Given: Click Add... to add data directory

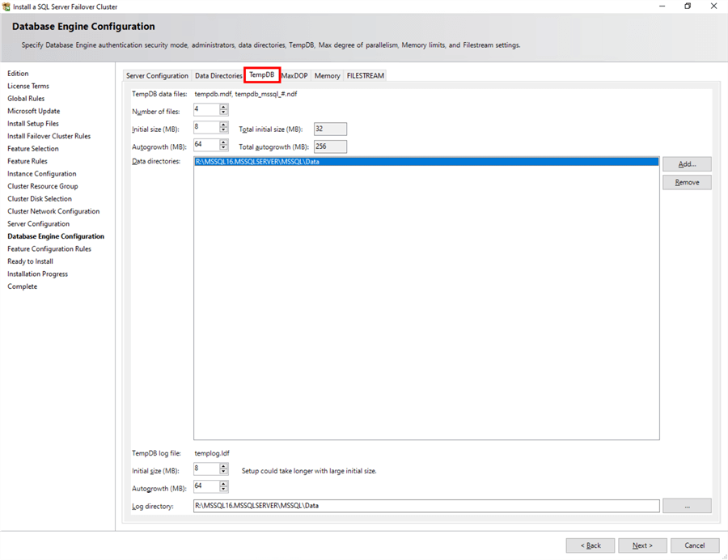Looking at the screenshot, I should (x=687, y=164).
